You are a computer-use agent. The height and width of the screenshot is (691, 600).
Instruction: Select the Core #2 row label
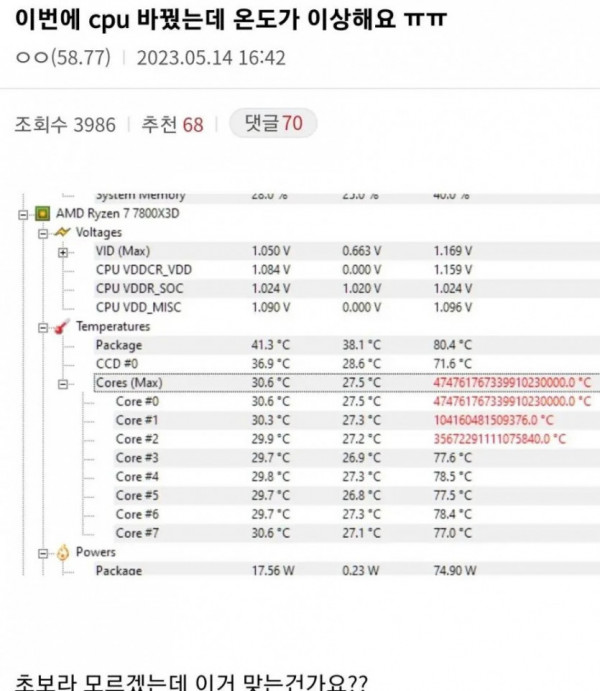[x=137, y=439]
